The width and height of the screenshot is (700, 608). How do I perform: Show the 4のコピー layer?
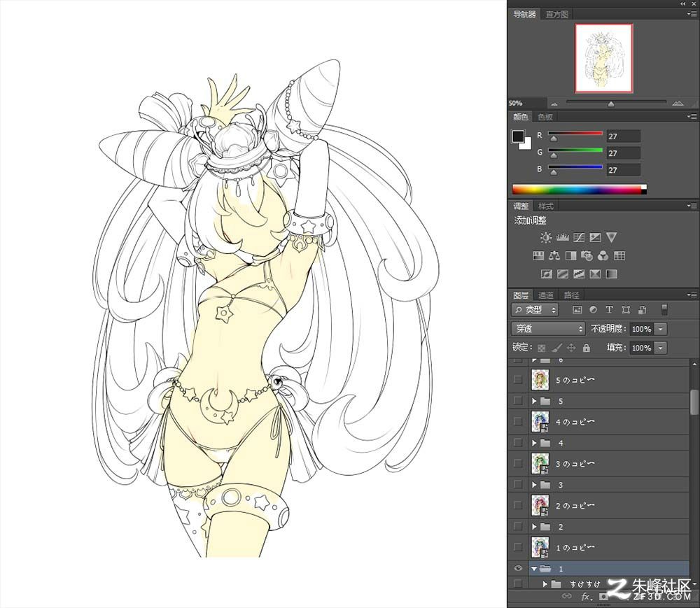[x=518, y=421]
